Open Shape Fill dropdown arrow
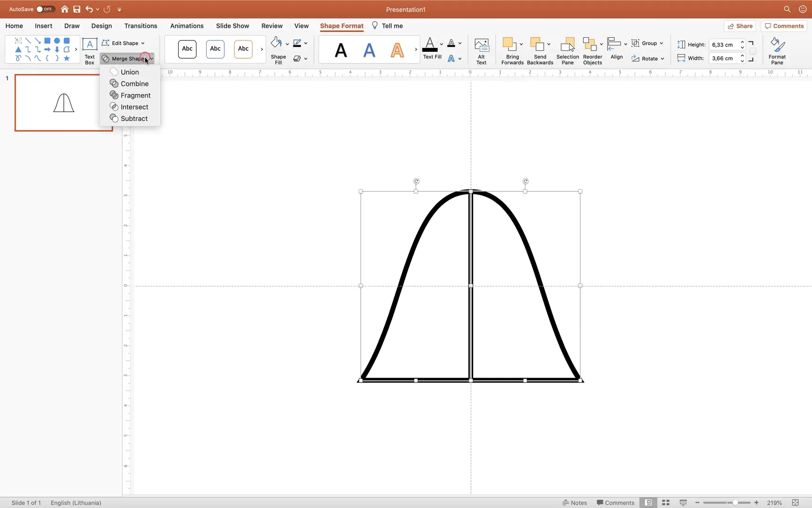Viewport: 812px width, 508px height. (287, 44)
